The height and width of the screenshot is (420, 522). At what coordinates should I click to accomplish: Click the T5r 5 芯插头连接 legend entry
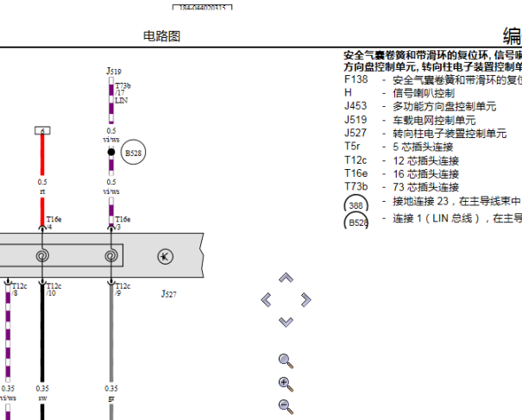pos(399,147)
